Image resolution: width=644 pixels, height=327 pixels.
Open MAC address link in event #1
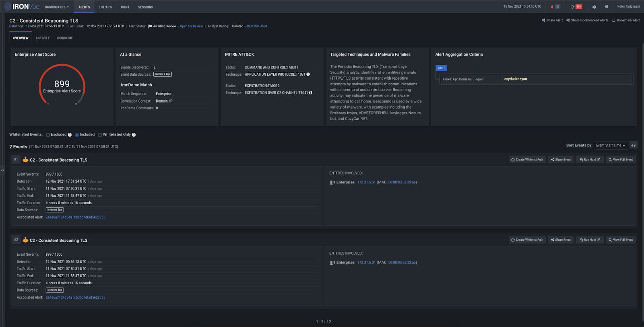click(x=402, y=182)
